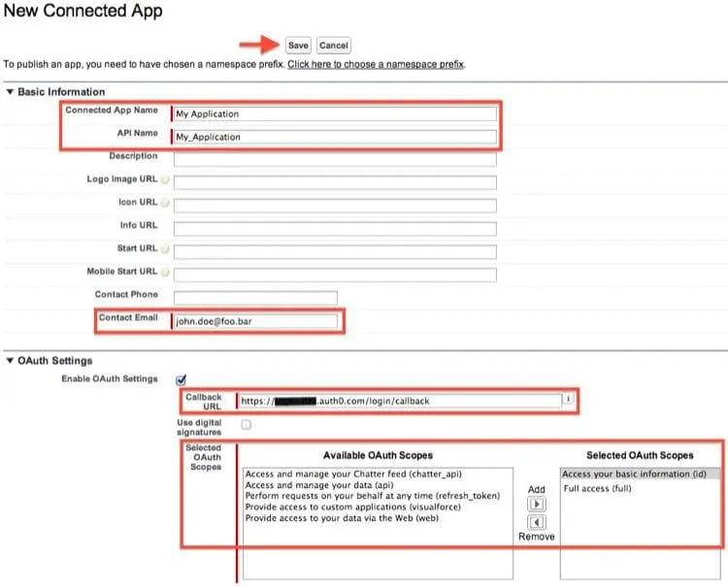Click the help icon beside Icon URL
The width and height of the screenshot is (728, 586).
164,204
